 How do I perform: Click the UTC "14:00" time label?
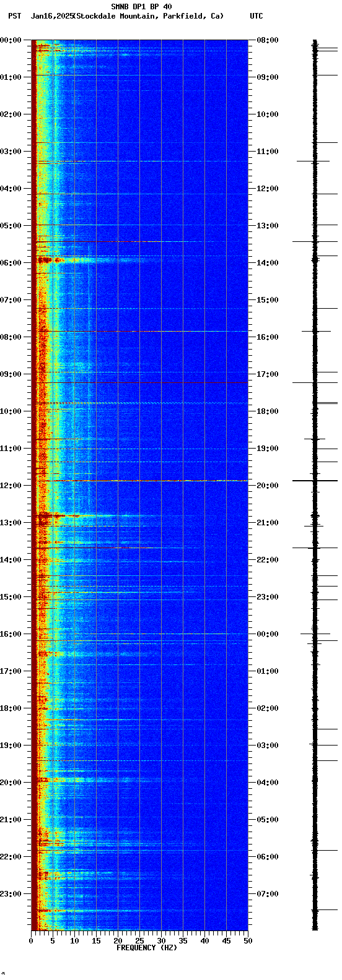[268, 263]
